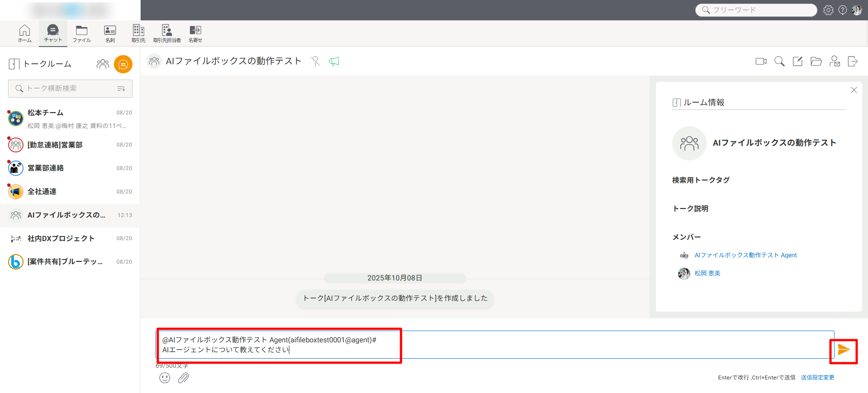Toggle the pin for this talk room
Screen dimensions: 868x393
pyautogui.click(x=316, y=62)
